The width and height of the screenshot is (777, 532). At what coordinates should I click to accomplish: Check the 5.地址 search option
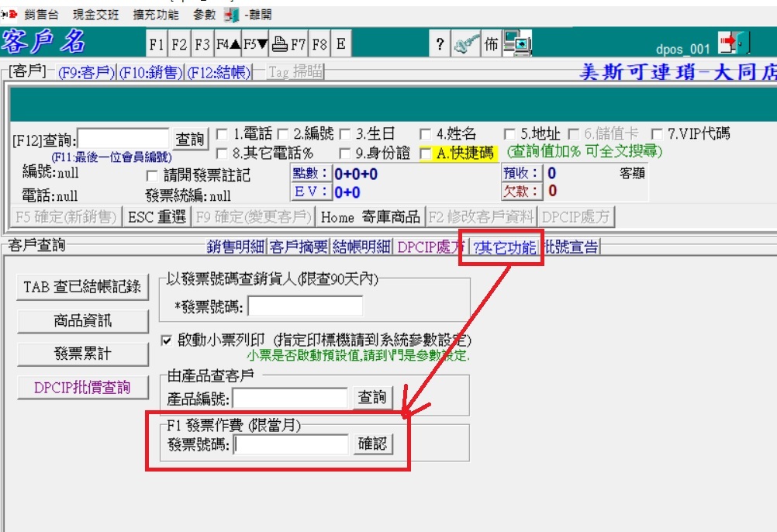509,133
